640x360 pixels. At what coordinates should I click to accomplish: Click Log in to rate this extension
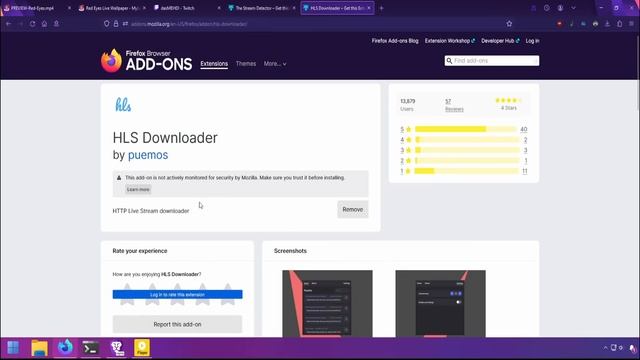click(x=177, y=294)
